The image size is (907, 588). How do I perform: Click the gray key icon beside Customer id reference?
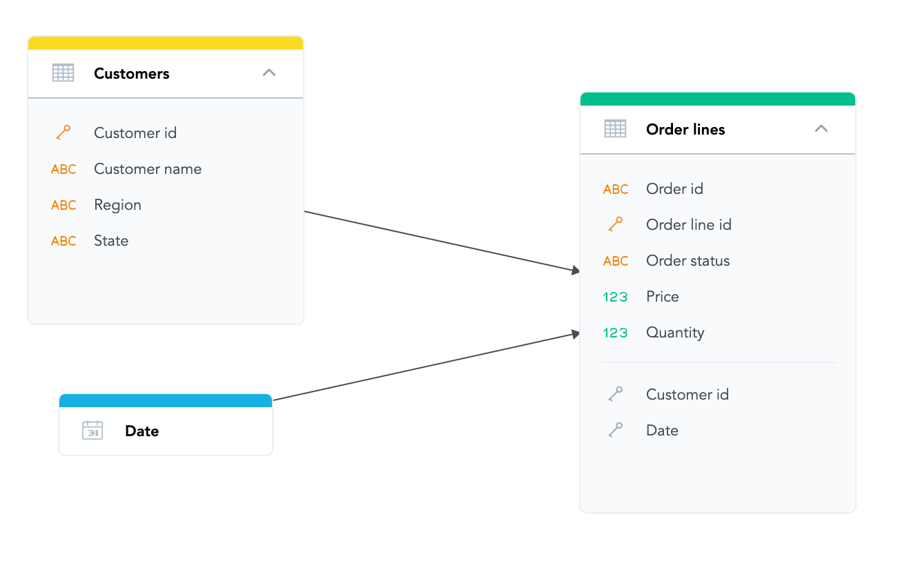[x=615, y=395]
